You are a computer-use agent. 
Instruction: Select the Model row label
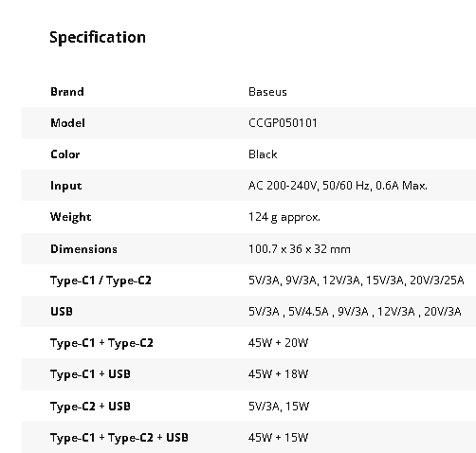(x=67, y=123)
